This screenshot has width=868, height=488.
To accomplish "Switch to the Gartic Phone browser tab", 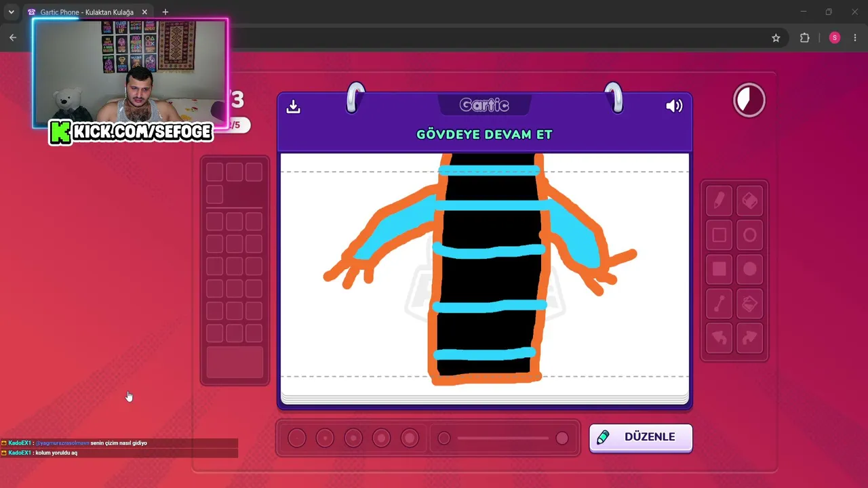I will [87, 12].
